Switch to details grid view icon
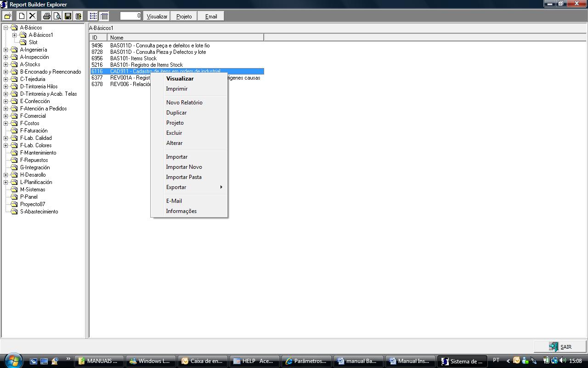Screen dimensions: 588x368 (104, 16)
